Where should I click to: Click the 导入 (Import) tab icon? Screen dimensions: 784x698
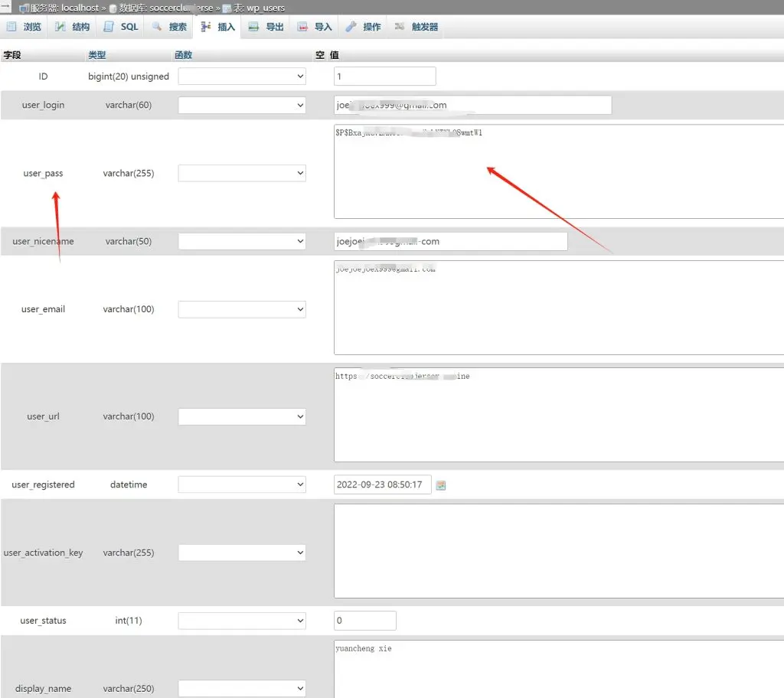coord(302,27)
